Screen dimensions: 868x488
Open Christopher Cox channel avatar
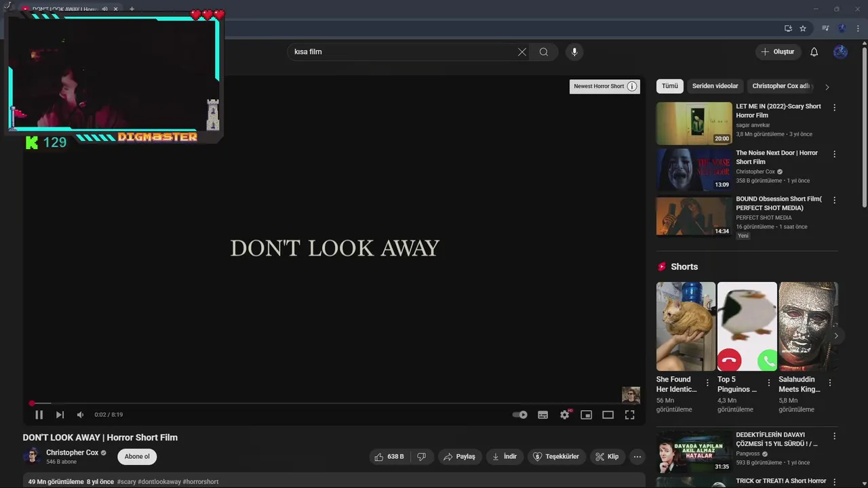[31, 456]
